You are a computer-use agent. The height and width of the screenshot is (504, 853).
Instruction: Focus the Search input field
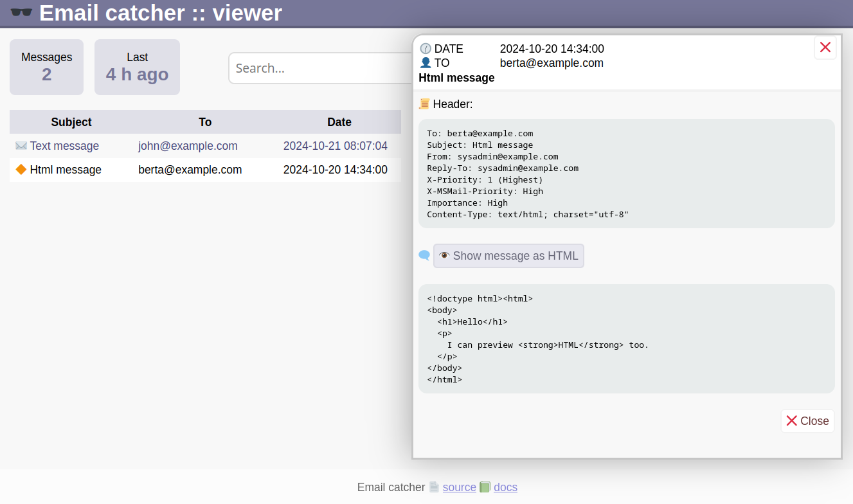pos(321,68)
